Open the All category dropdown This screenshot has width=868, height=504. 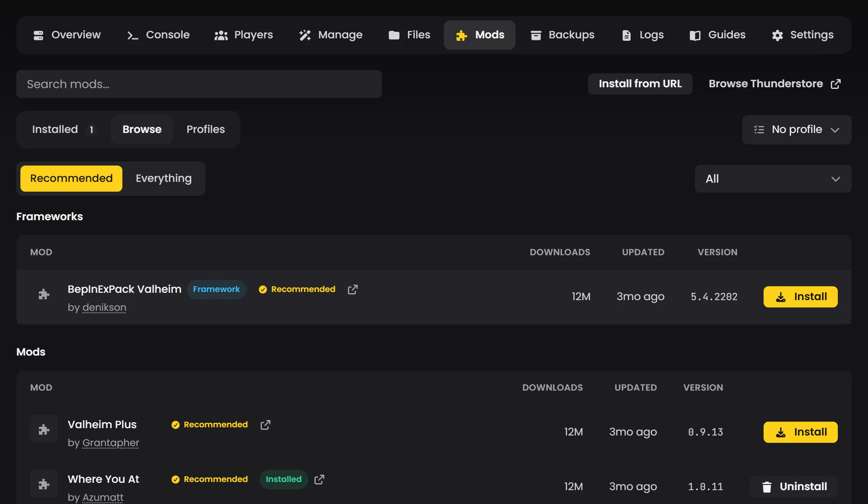click(x=773, y=179)
